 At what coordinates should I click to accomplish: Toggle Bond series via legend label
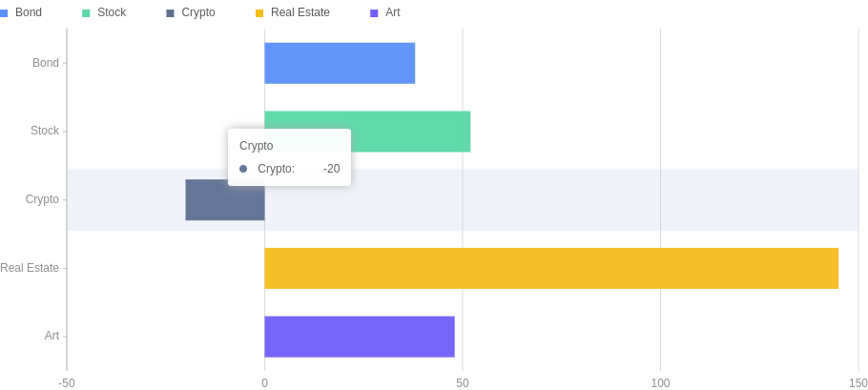pos(29,12)
